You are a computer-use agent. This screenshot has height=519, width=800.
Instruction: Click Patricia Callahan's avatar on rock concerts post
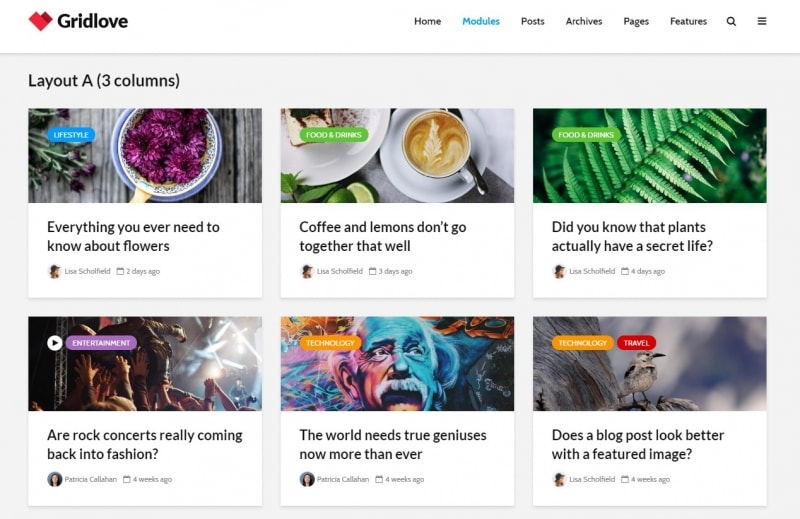pos(54,479)
